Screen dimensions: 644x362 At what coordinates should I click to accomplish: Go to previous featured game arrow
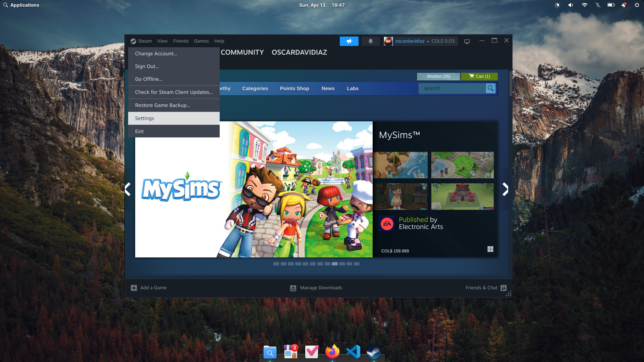point(128,189)
